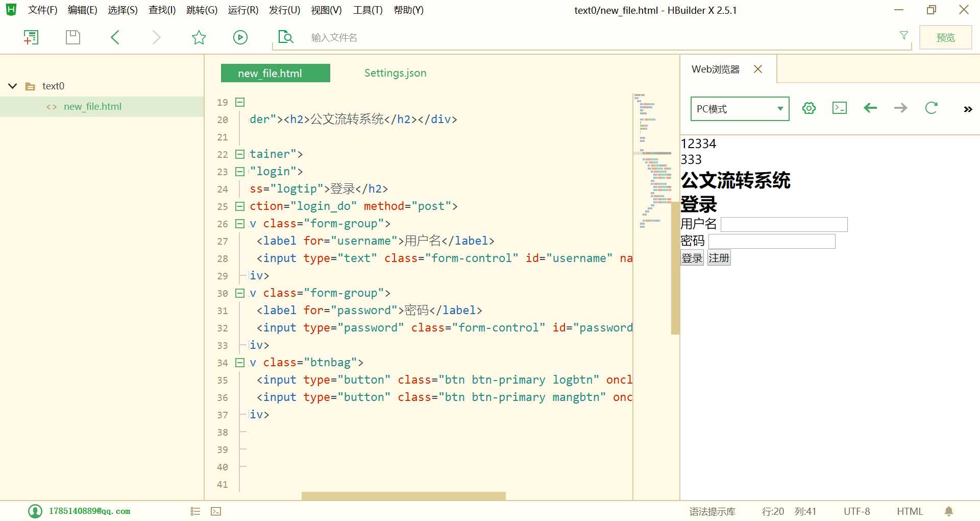Select the new_file.html editor tab
This screenshot has height=521, width=980.
click(275, 73)
